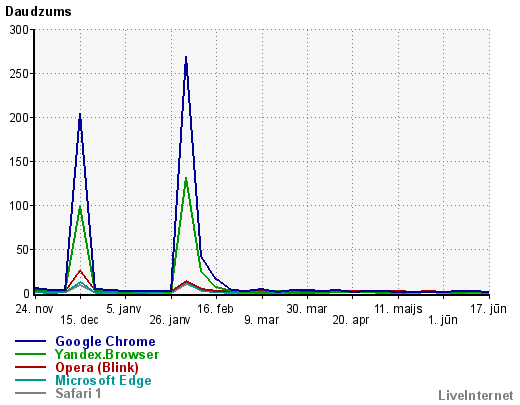Select the Microsoft Edge legend entry
The image size is (520, 405).
(103, 380)
